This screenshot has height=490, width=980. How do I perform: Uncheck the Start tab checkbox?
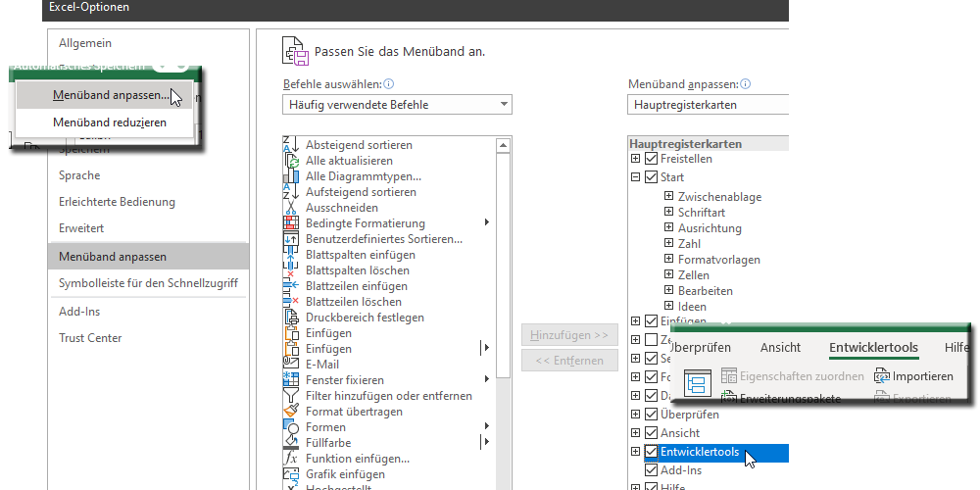click(x=651, y=177)
